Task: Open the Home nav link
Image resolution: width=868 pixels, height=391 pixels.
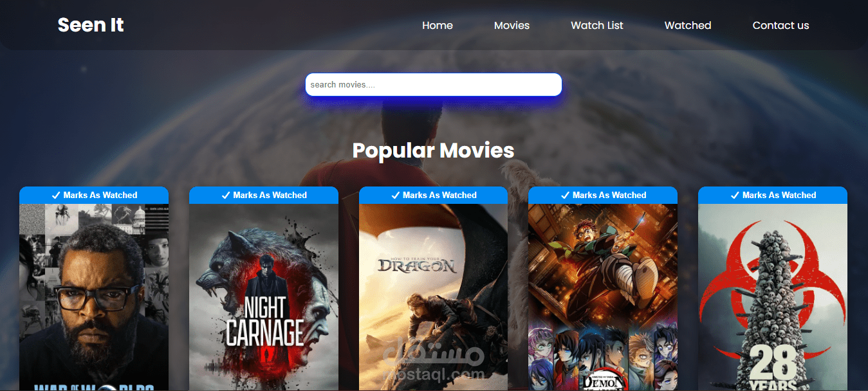Action: click(x=438, y=26)
